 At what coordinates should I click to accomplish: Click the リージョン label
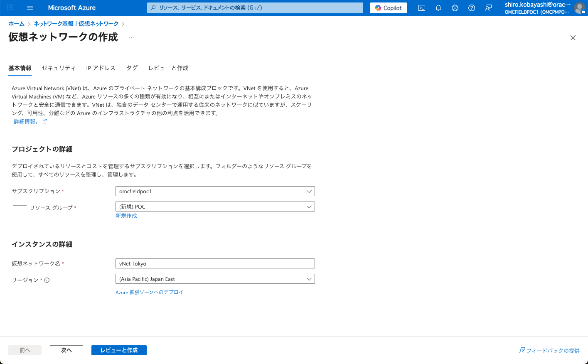[x=25, y=280]
